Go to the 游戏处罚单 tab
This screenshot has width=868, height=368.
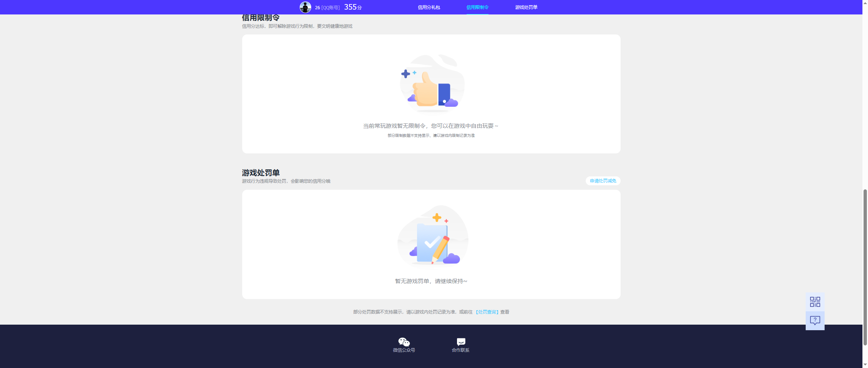(526, 7)
